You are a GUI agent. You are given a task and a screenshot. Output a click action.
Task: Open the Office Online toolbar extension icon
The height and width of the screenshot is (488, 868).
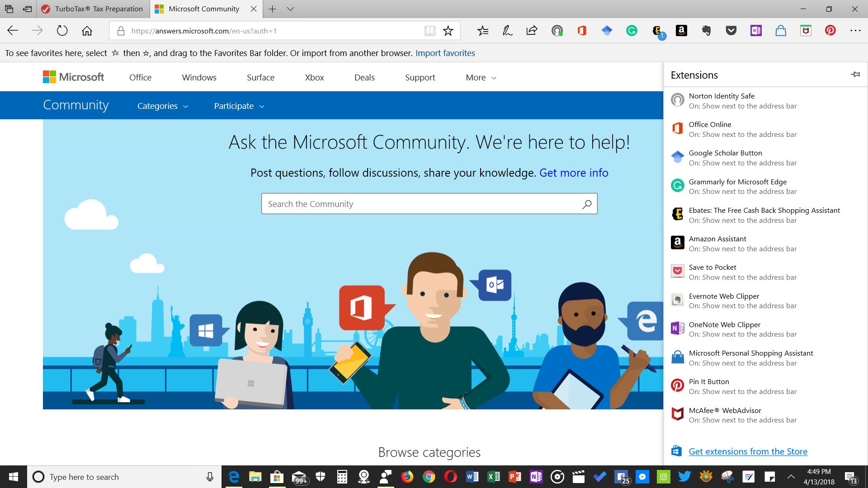click(582, 31)
